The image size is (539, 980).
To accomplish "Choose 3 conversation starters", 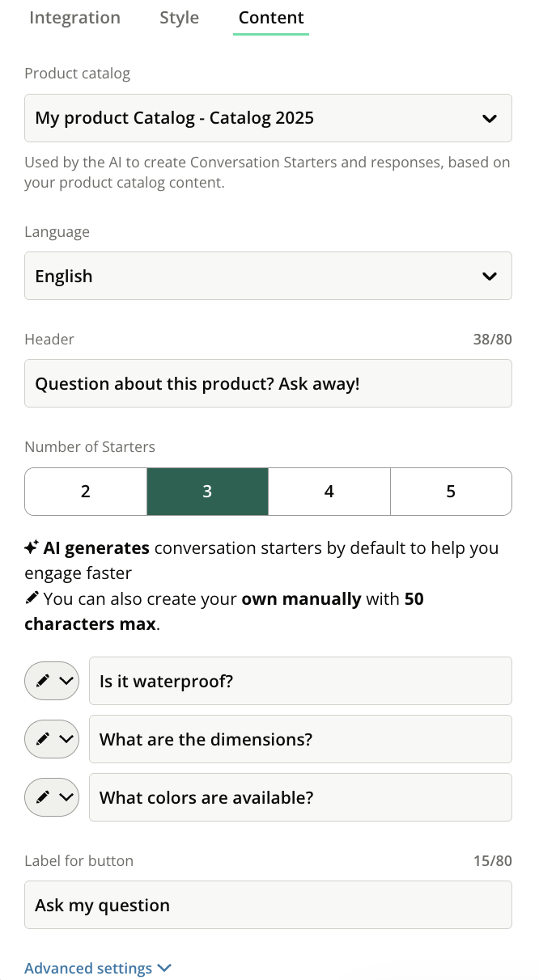I will [207, 492].
